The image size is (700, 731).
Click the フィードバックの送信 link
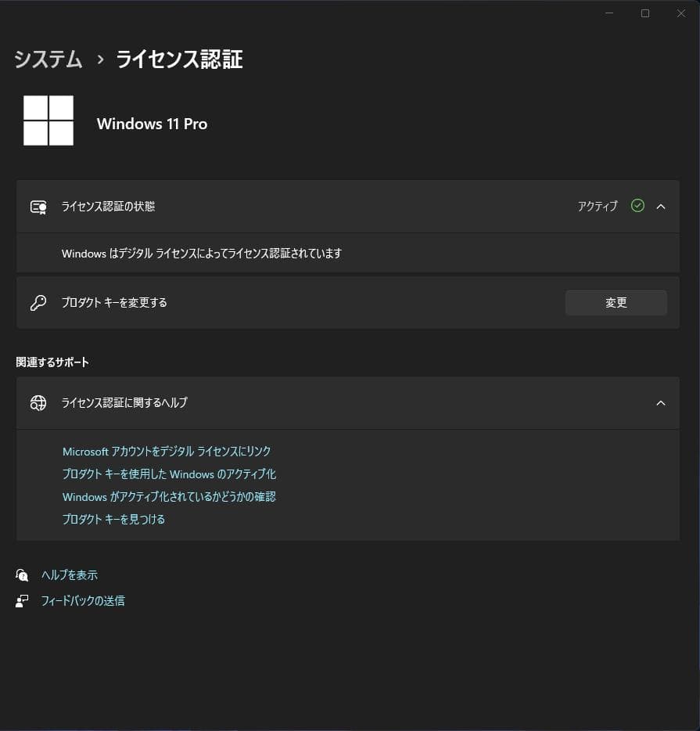coord(84,601)
